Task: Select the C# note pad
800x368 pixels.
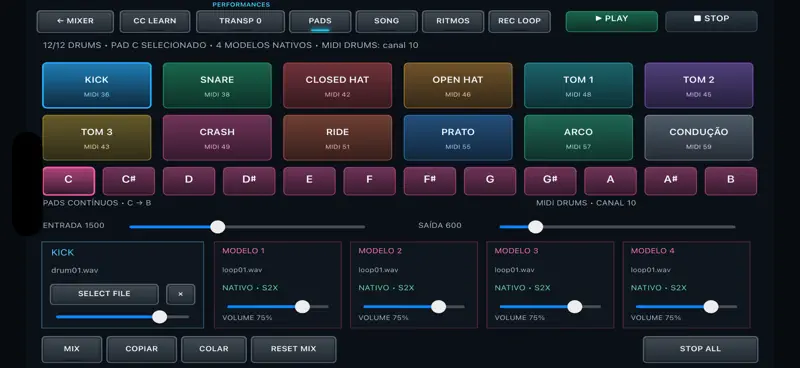Action: pos(129,181)
